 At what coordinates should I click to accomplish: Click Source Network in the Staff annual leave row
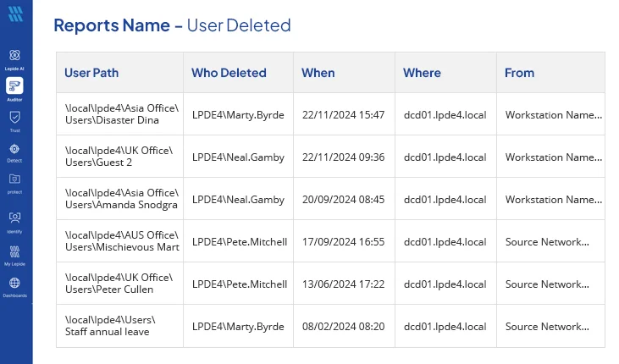pyautogui.click(x=547, y=327)
